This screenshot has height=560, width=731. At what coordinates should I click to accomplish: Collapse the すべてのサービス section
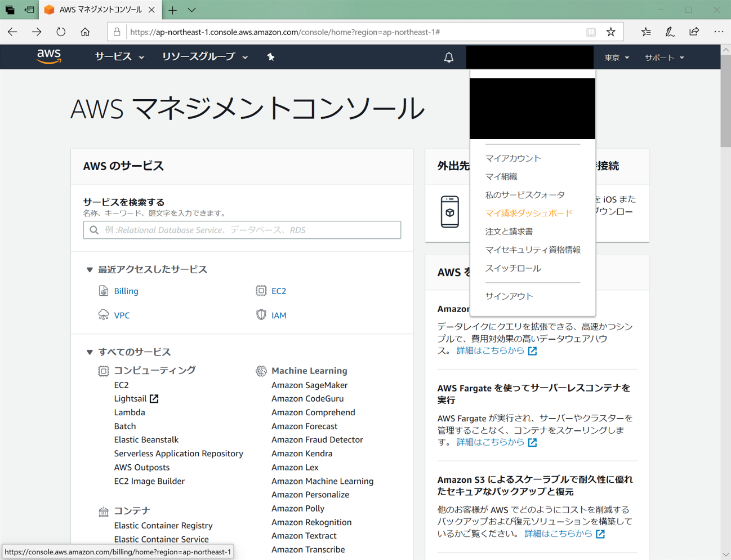pos(90,352)
